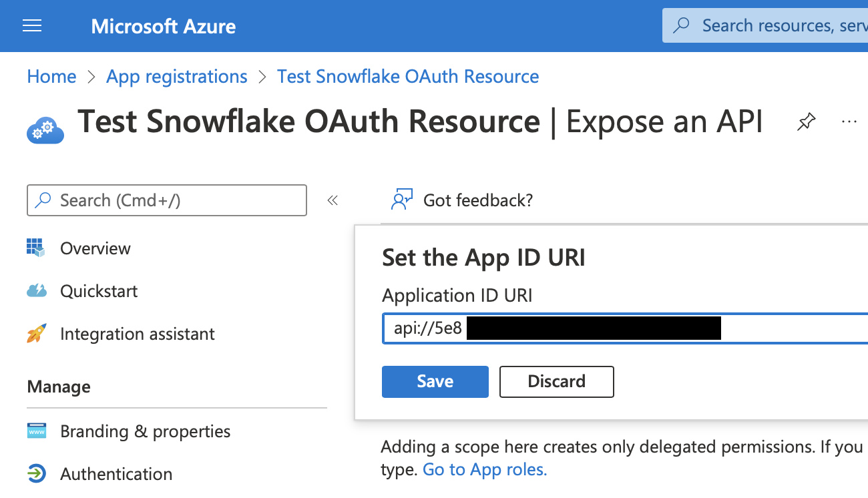Select Quickstart in the left navigation
Screen dimensions: 868x498
point(98,290)
